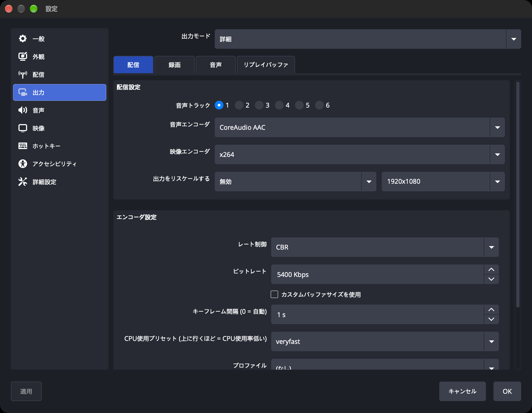Screen dimensions: 532x413
Task: Open the 映像エンコーダ x264 dropdown
Action: tap(360, 154)
